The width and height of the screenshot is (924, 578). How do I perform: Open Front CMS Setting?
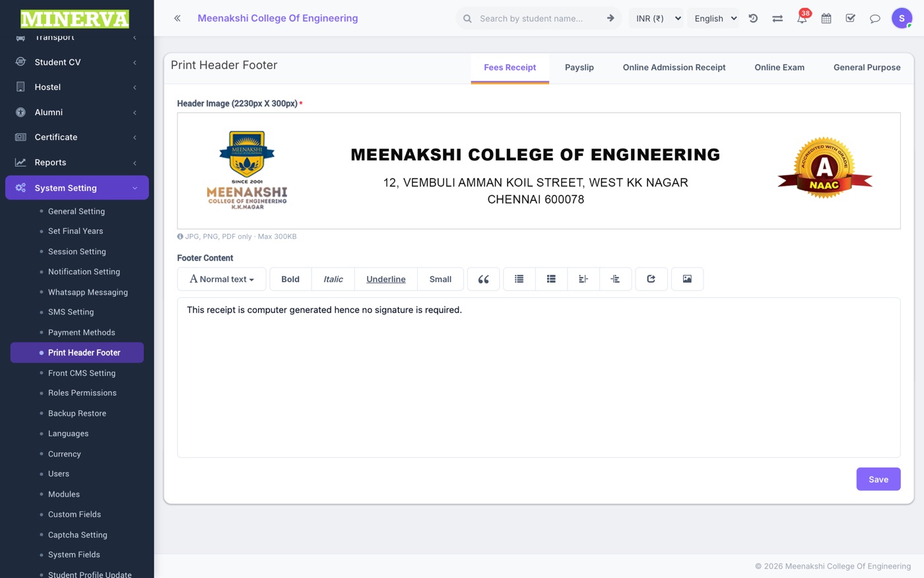[81, 373]
